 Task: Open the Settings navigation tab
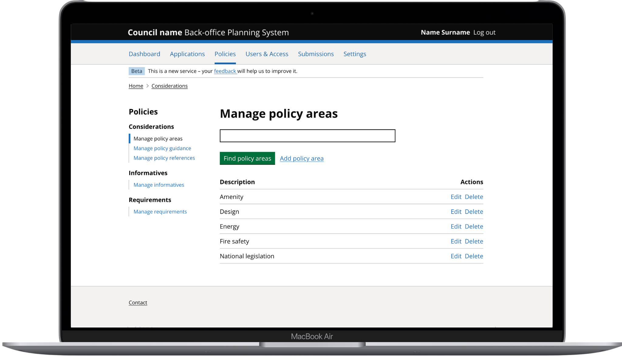tap(354, 54)
